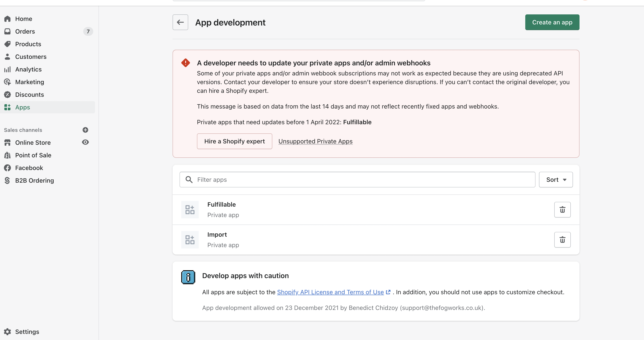Add a sales channel with plus icon

[x=85, y=130]
